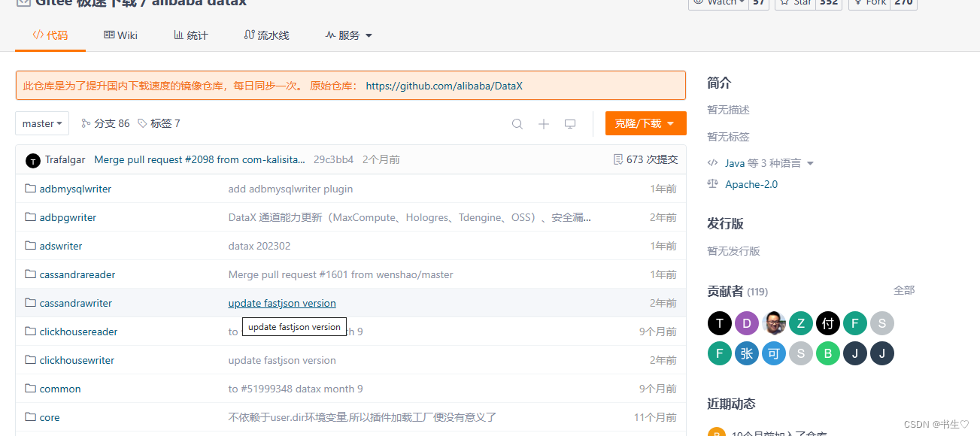The height and width of the screenshot is (436, 980).
Task: Click the black '付' contributor avatar
Action: pyautogui.click(x=828, y=323)
